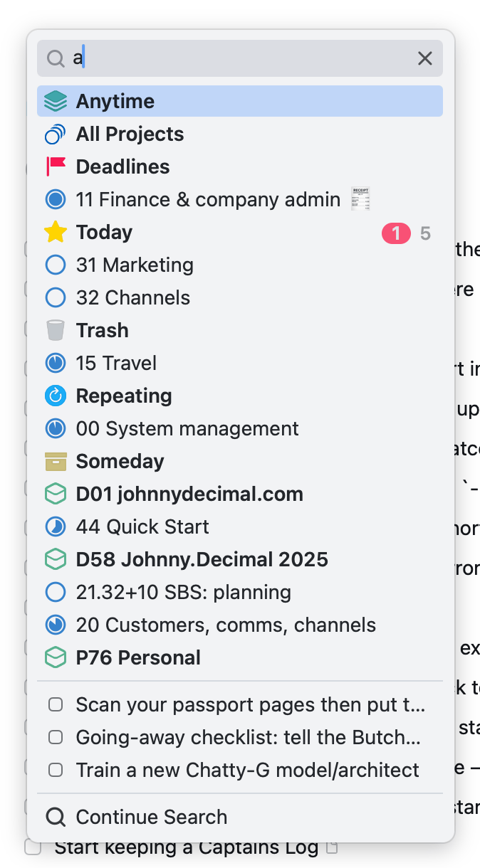The image size is (480, 868).
Task: Click the Anytime layers icon
Action: pyautogui.click(x=55, y=101)
